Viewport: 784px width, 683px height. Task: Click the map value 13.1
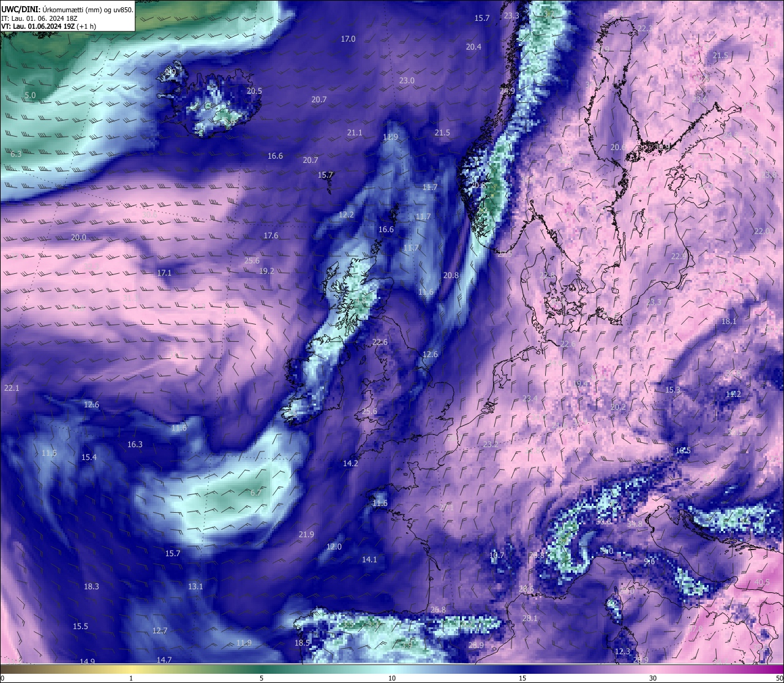(195, 587)
